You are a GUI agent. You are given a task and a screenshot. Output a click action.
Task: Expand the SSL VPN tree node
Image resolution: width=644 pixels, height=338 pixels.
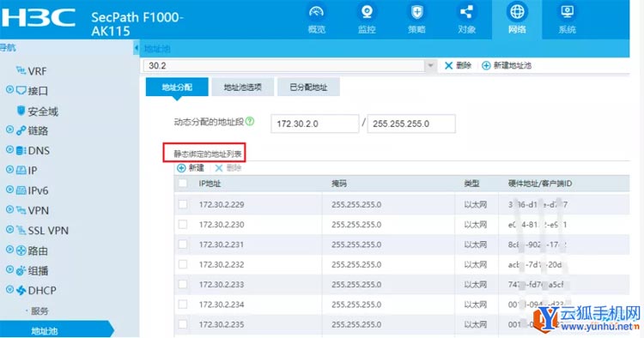coord(9,229)
